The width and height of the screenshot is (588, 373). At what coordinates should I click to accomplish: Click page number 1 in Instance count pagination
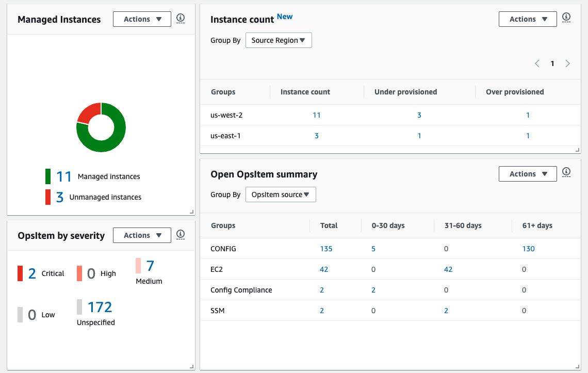point(552,63)
